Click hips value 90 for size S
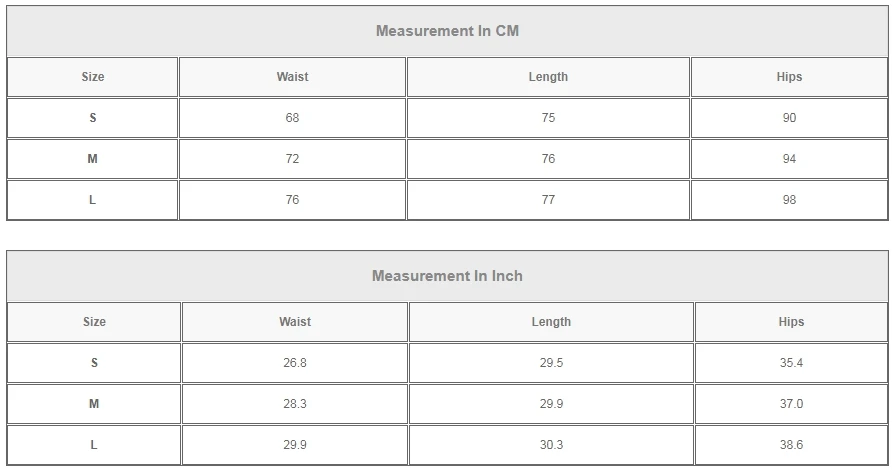Image resolution: width=893 pixels, height=473 pixels. pos(789,118)
